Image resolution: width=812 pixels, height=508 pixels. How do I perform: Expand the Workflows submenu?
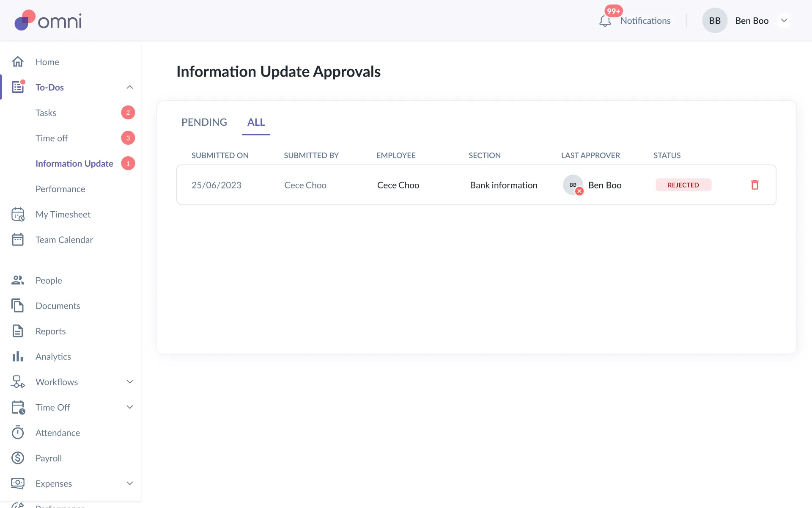[x=130, y=382]
